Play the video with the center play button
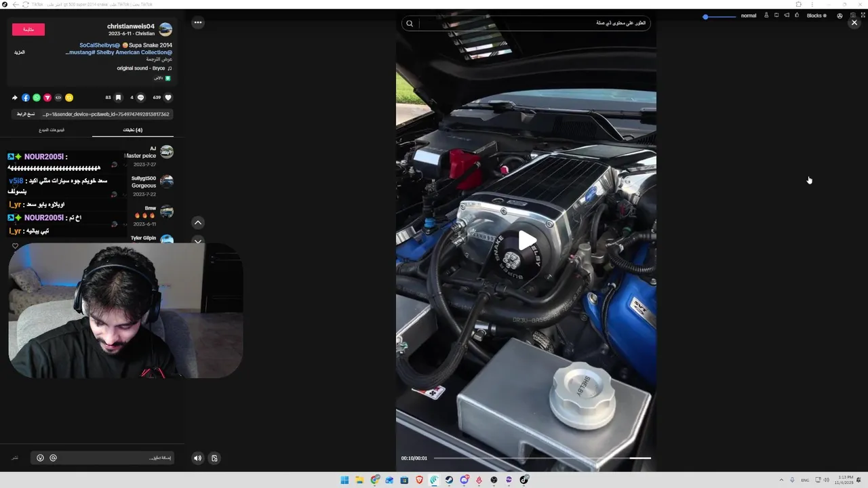The image size is (868, 488). [527, 240]
